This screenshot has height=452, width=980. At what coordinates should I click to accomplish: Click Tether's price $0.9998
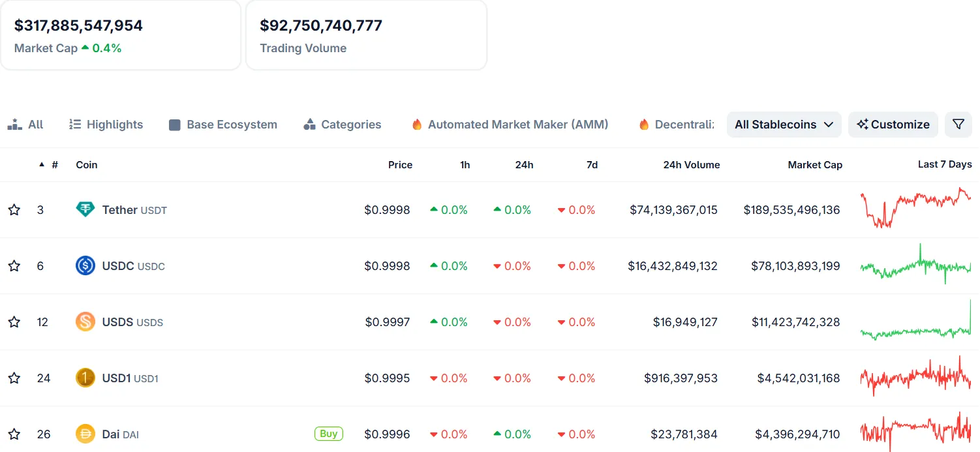coord(388,210)
